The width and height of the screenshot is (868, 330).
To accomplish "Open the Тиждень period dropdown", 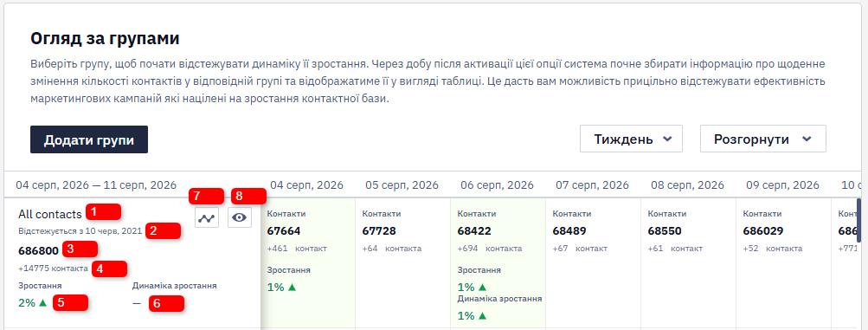I will coord(631,139).
